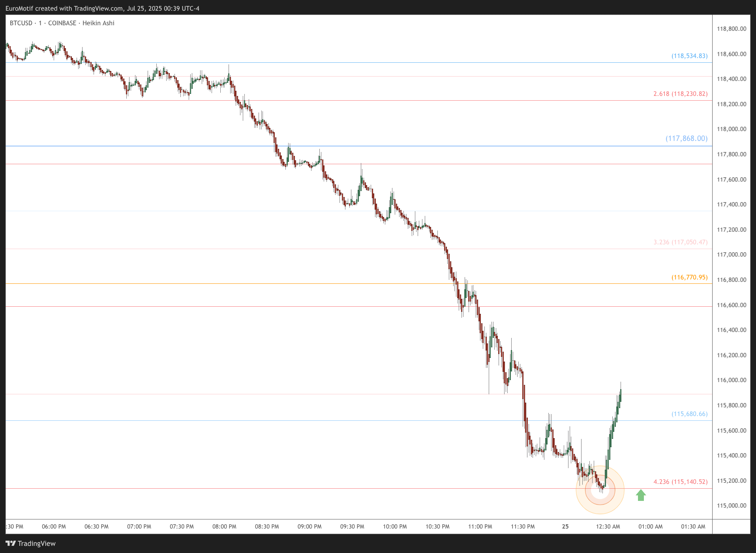This screenshot has height=553, width=756.
Task: Click the 07:00 PM time axis label
Action: click(x=139, y=527)
